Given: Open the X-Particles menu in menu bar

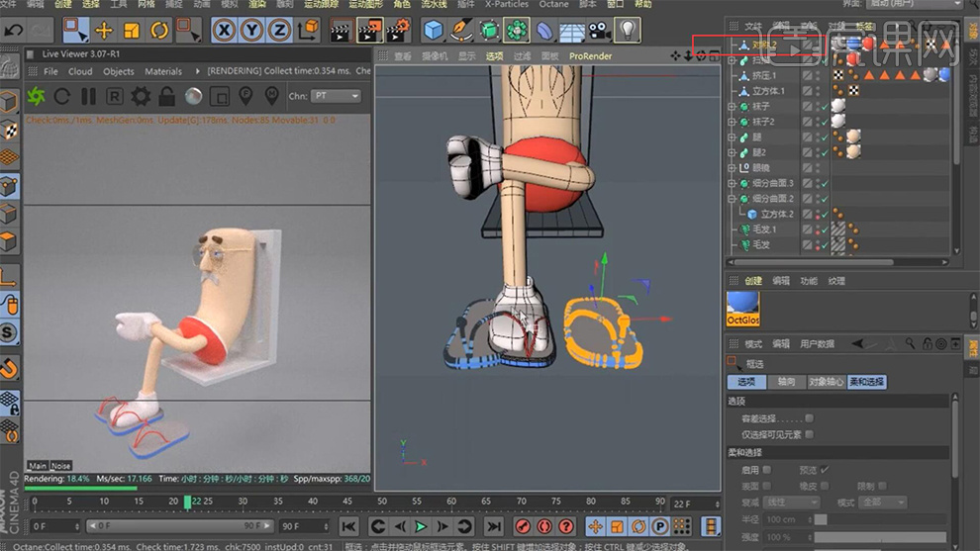Looking at the screenshot, I should (x=507, y=4).
